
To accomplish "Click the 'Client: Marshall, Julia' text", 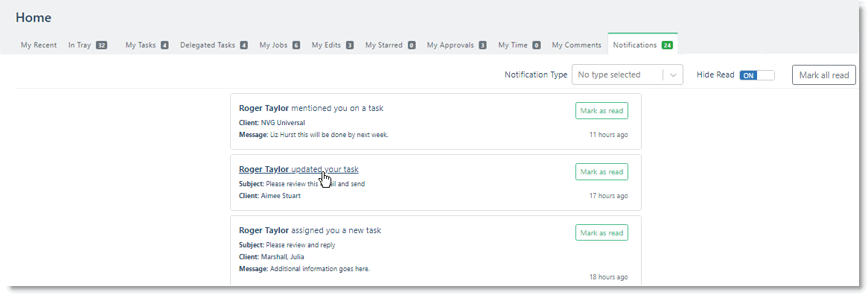I will click(x=271, y=257).
